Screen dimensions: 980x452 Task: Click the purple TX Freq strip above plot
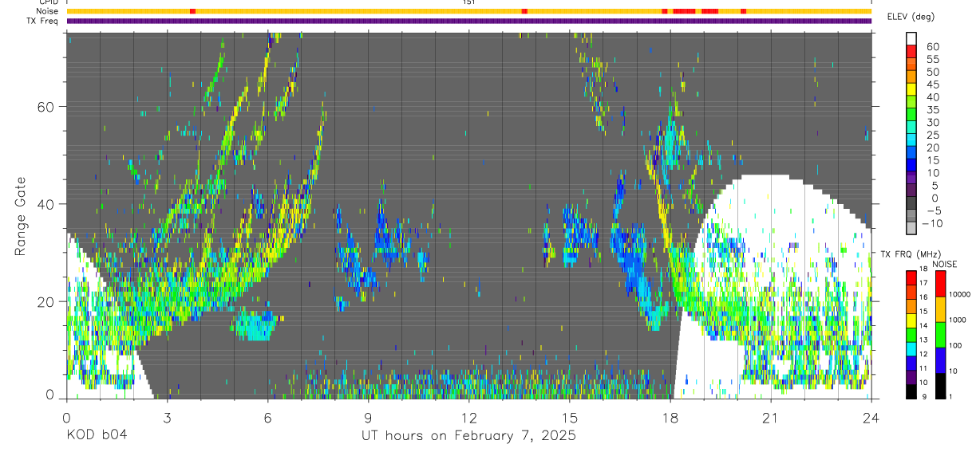pyautogui.click(x=469, y=21)
